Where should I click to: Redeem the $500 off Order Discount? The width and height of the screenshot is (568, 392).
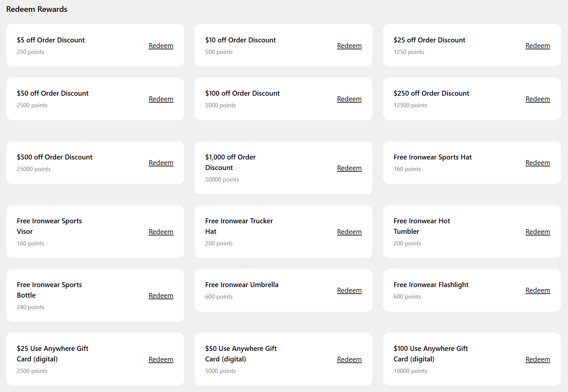point(161,163)
